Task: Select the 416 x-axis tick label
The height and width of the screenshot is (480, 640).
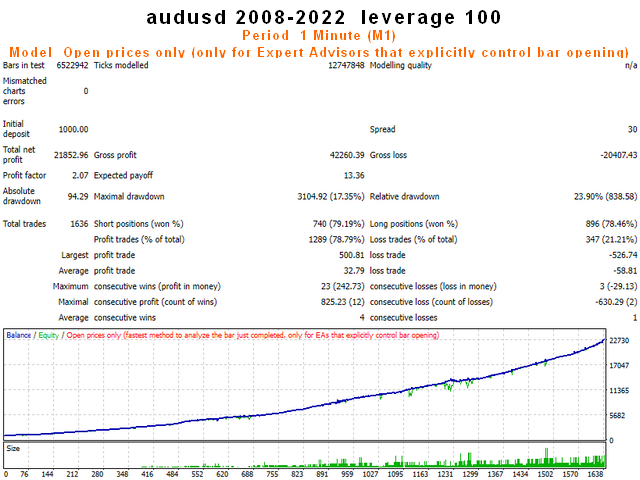Action: pos(147,475)
